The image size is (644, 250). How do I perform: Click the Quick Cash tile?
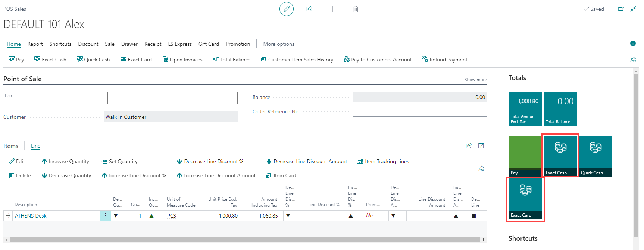pos(595,155)
